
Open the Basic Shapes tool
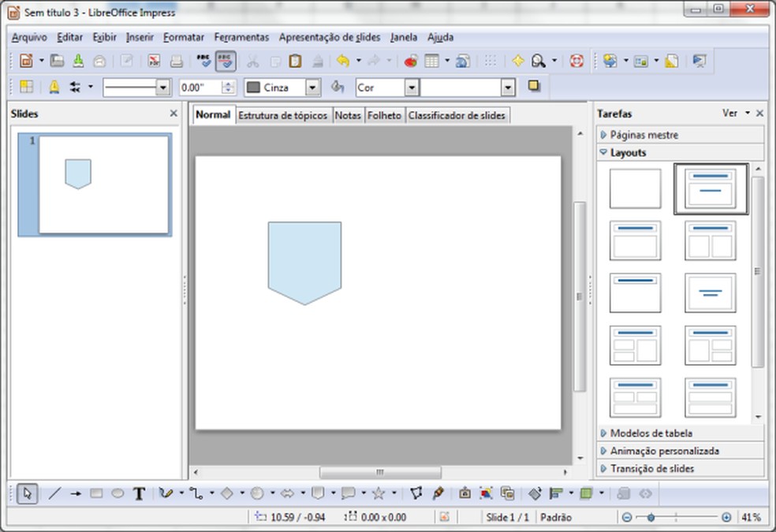[227, 493]
